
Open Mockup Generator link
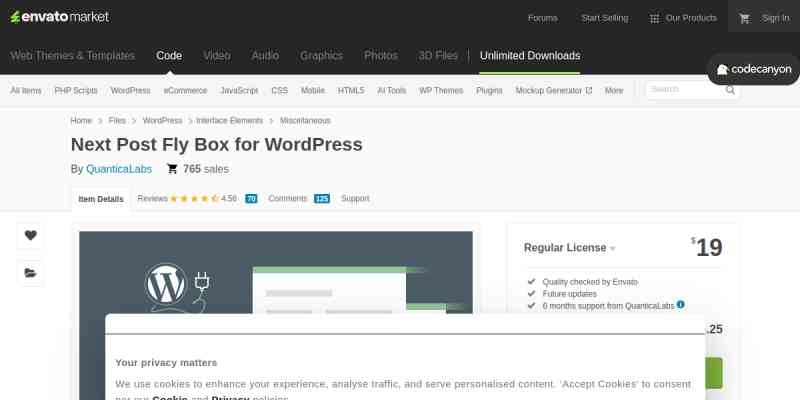548,90
